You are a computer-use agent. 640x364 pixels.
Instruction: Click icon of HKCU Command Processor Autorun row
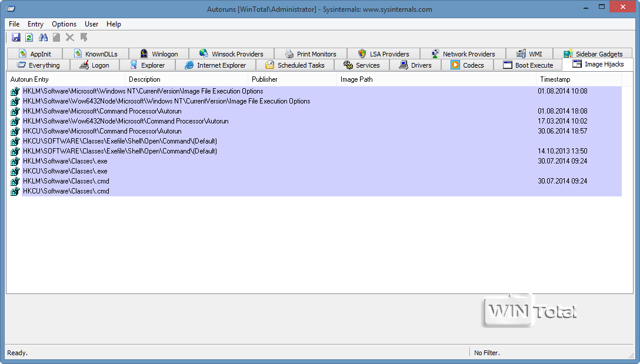pyautogui.click(x=15, y=131)
